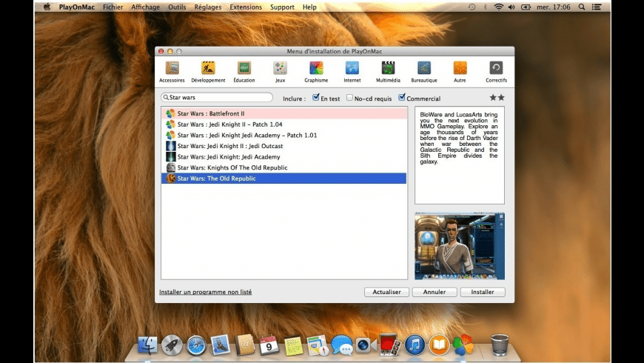Viewport: 644px width, 363px height.
Task: Click the Installer button
Action: tap(483, 292)
